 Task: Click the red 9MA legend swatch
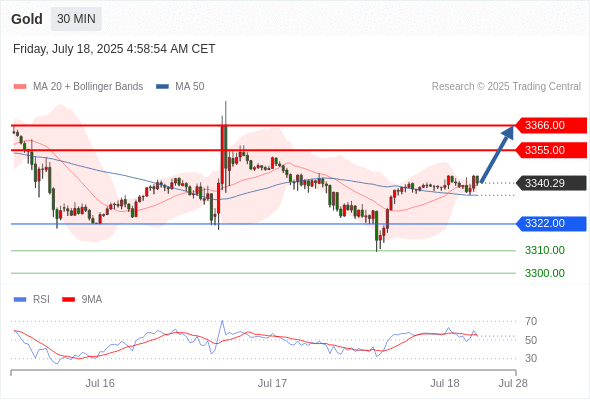tap(68, 300)
